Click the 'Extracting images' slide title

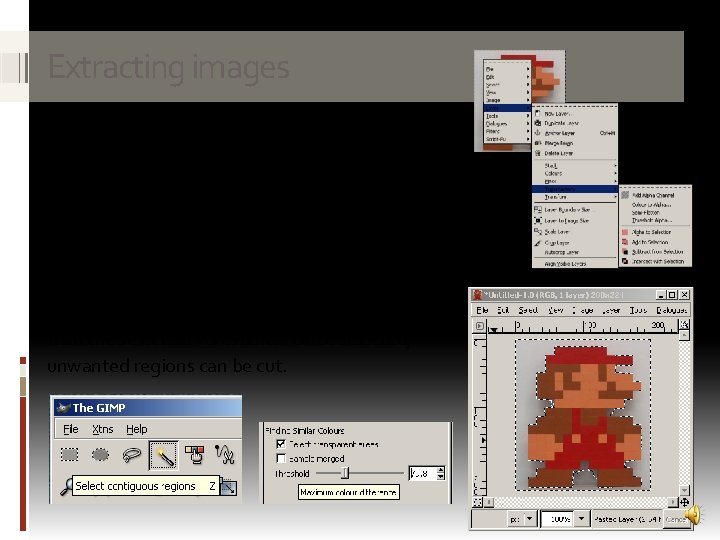[169, 67]
